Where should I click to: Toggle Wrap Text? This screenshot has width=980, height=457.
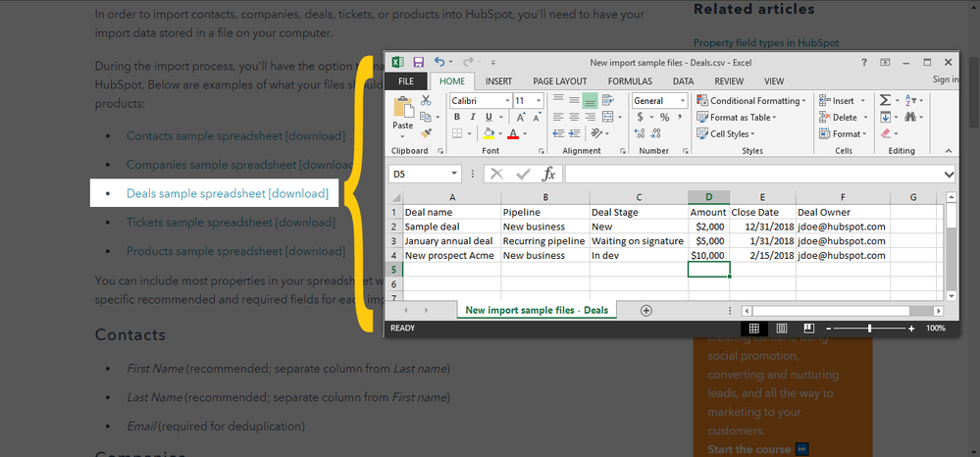coord(607,100)
